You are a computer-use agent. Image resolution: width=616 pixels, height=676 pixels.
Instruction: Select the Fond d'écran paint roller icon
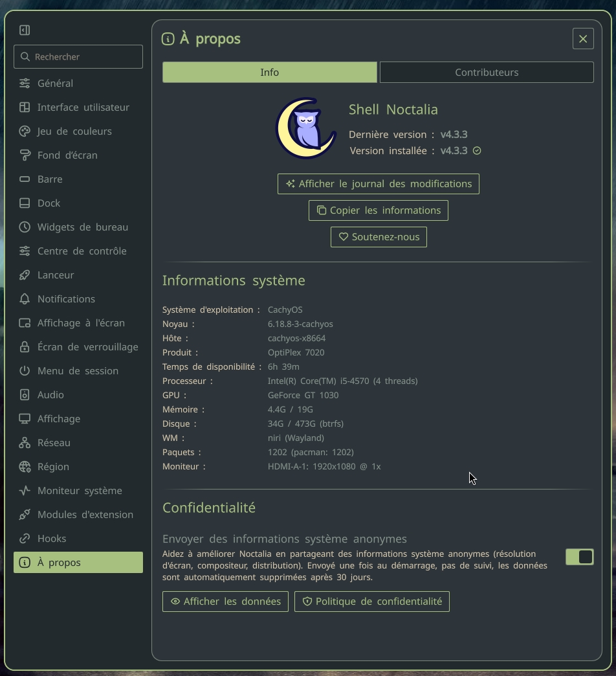coord(25,155)
